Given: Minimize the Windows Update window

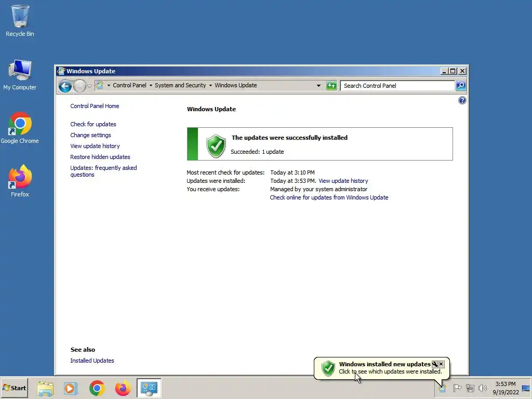Looking at the screenshot, I should click(444, 71).
